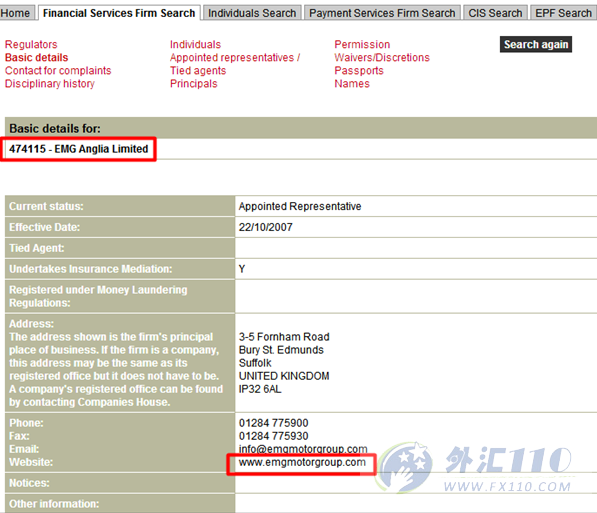
Task: Open the Permission link
Action: point(362,45)
